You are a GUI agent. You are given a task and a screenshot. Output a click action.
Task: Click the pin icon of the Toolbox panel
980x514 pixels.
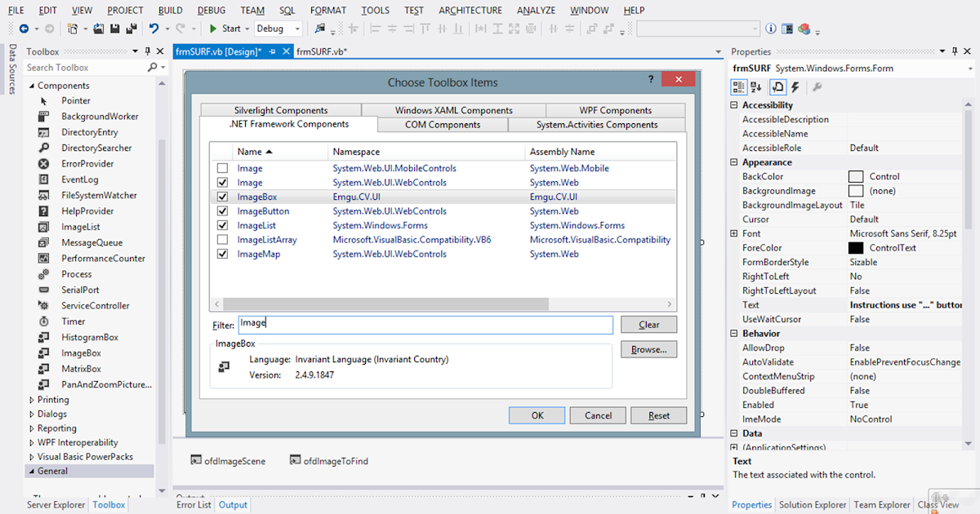[148, 51]
